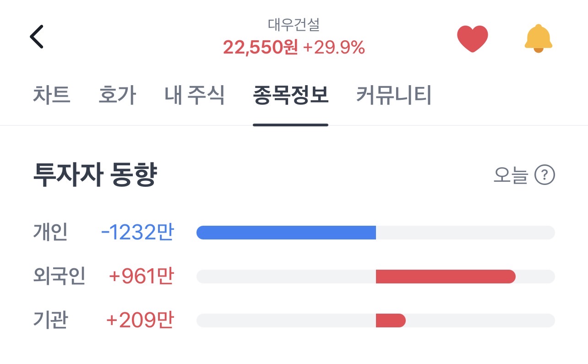Screen dimensions: 588x364
Task: Click the blue 개인 net-selling bar
Action: coord(286,233)
